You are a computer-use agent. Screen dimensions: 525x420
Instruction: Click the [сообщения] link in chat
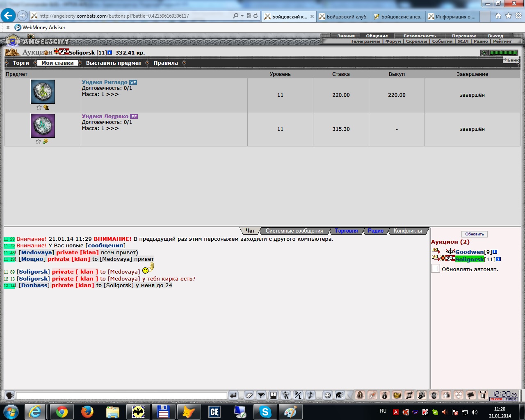[105, 246]
